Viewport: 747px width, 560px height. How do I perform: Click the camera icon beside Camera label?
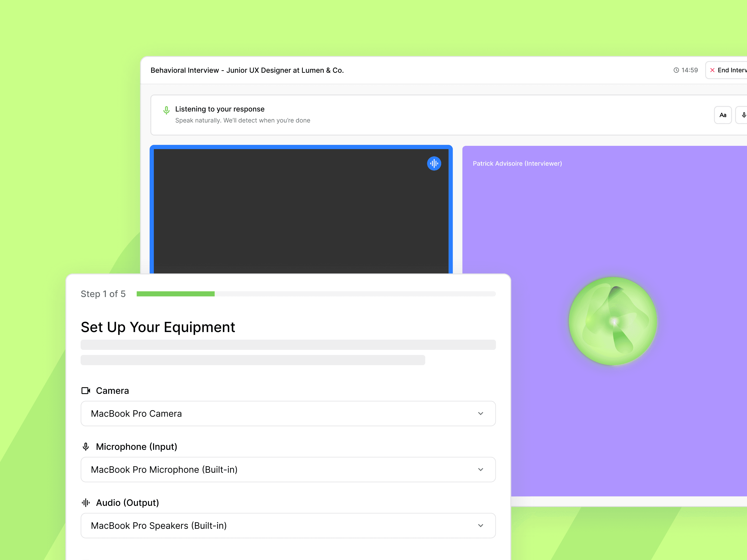click(x=86, y=391)
